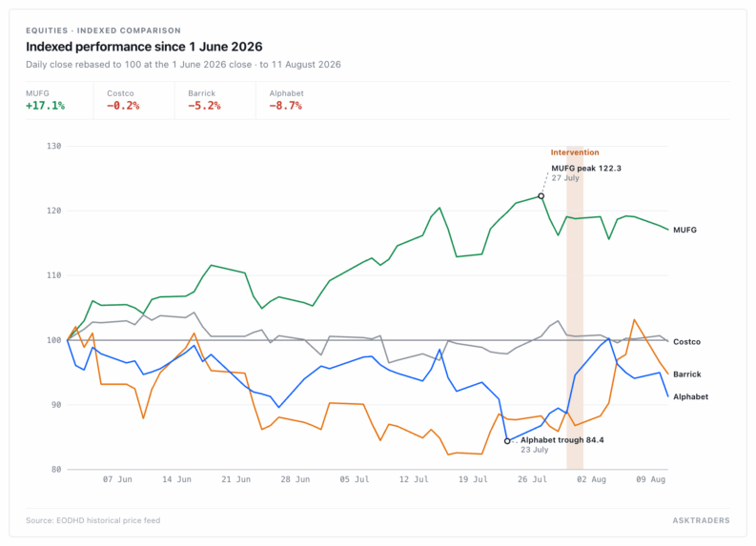Click the '12 Jul' x-axis label
This screenshot has width=756, height=546.
[x=414, y=479]
